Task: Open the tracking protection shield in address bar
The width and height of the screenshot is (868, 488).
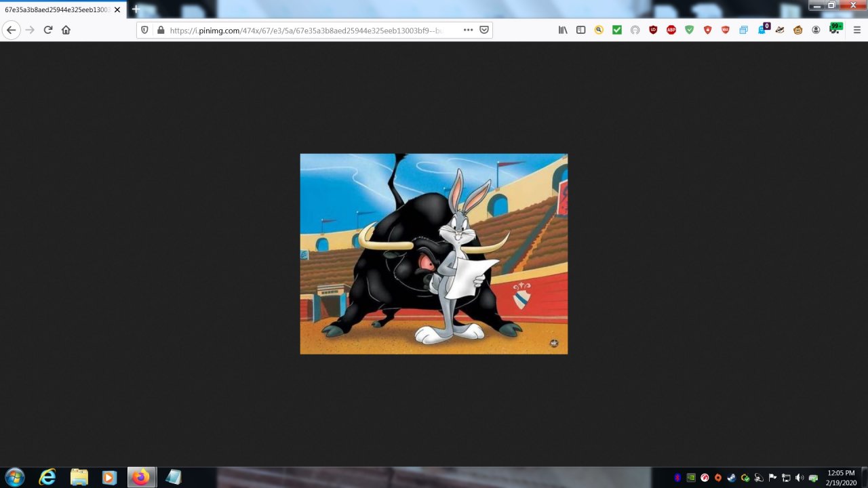Action: pyautogui.click(x=144, y=30)
